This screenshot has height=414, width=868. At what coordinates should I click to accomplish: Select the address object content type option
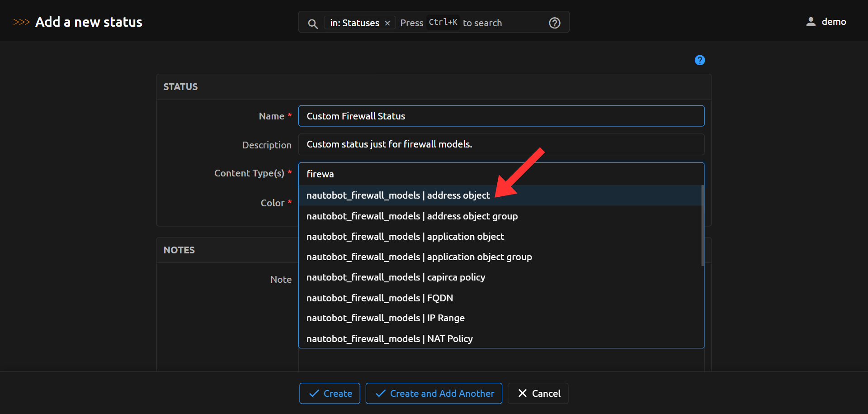click(398, 195)
